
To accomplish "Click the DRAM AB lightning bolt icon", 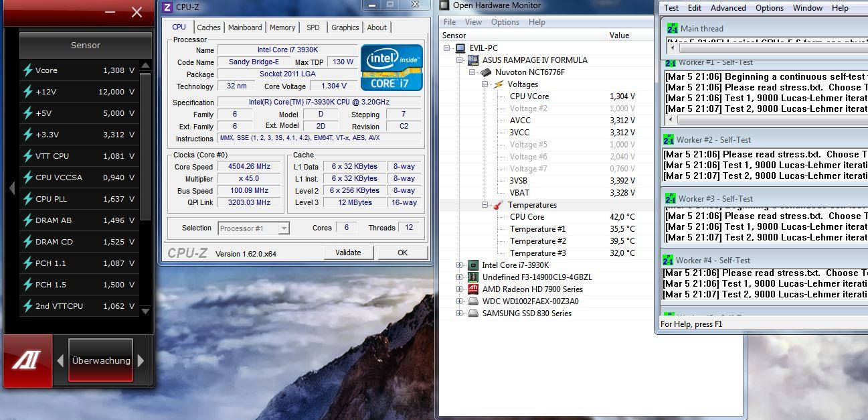I will point(28,220).
